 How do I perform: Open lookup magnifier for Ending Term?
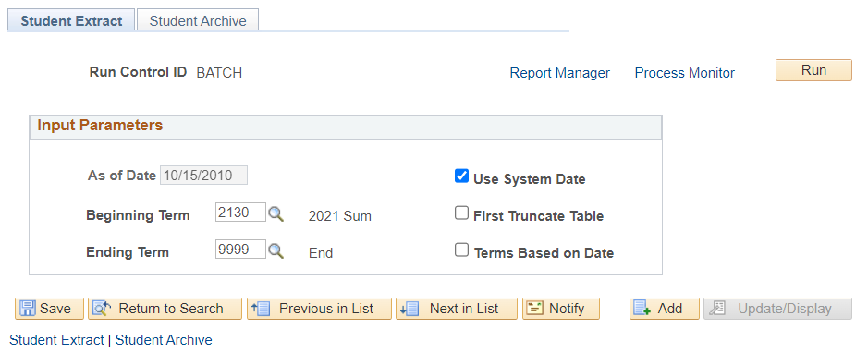coord(275,251)
